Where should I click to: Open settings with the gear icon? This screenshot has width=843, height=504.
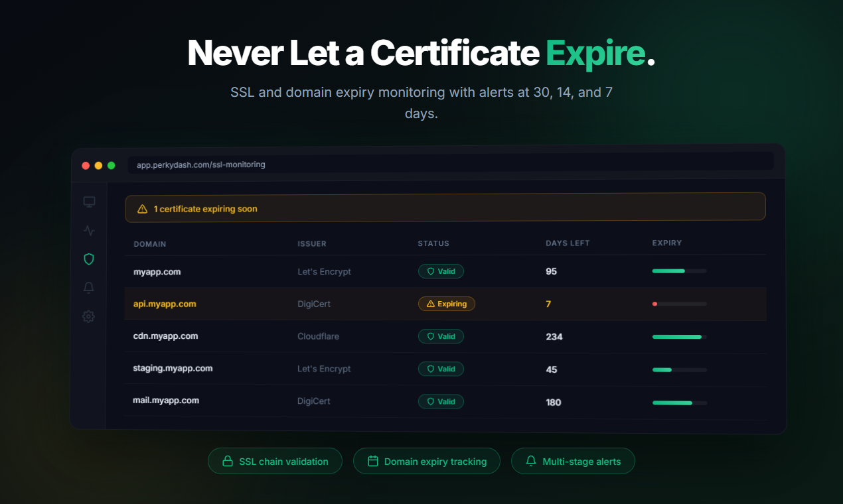coord(88,316)
